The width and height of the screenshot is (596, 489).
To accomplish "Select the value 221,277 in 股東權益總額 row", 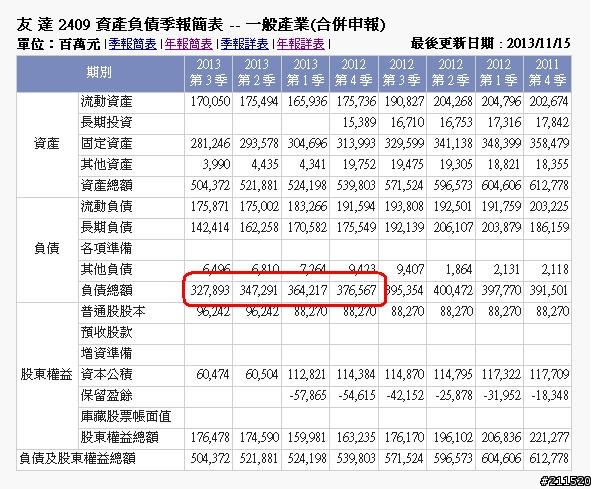I will pyautogui.click(x=548, y=438).
